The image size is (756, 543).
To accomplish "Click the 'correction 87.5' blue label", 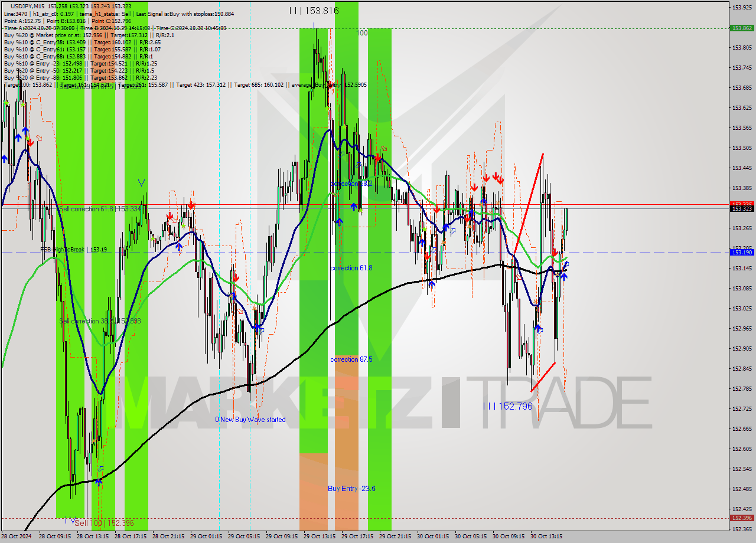I will coord(351,359).
